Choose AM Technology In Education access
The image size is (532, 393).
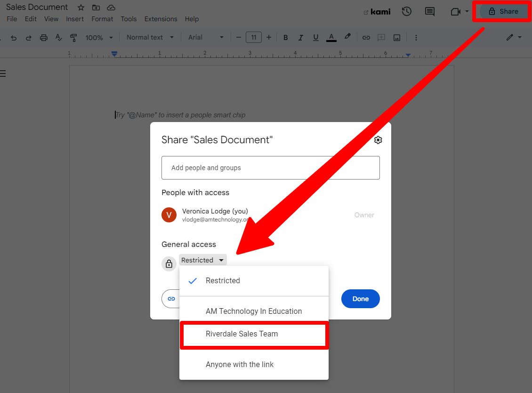(254, 311)
